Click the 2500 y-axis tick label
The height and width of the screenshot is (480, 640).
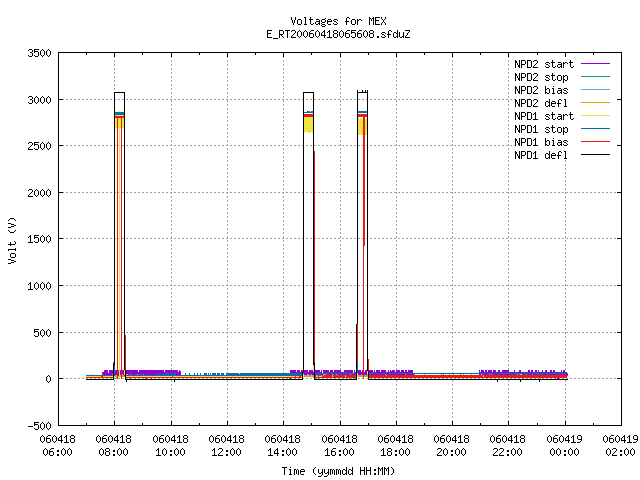(39, 146)
